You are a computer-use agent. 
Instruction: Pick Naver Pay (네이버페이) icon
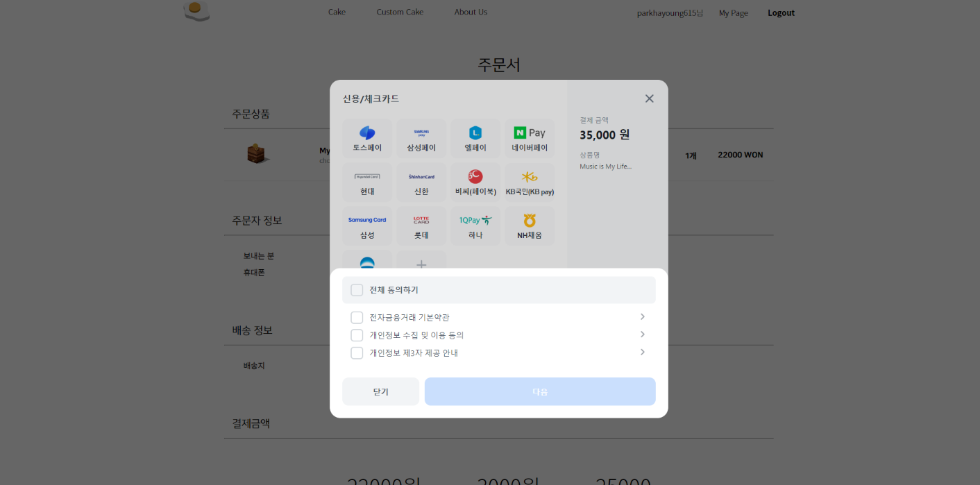point(530,138)
